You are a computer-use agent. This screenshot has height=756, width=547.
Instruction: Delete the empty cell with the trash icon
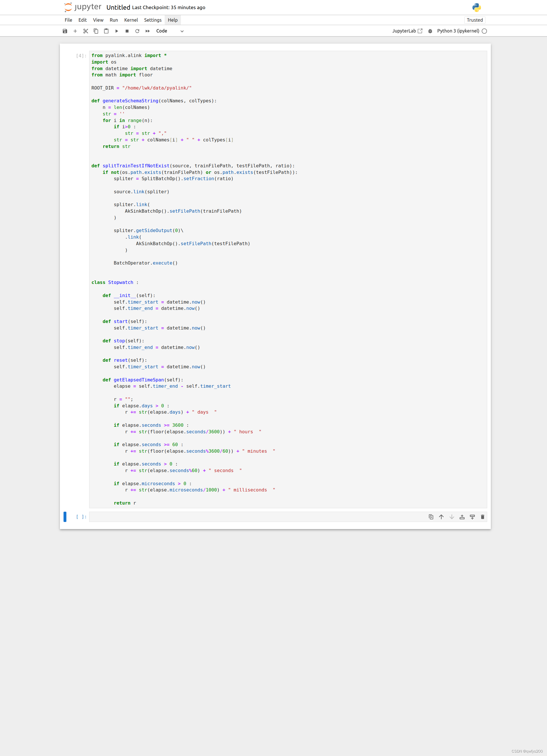(x=482, y=517)
